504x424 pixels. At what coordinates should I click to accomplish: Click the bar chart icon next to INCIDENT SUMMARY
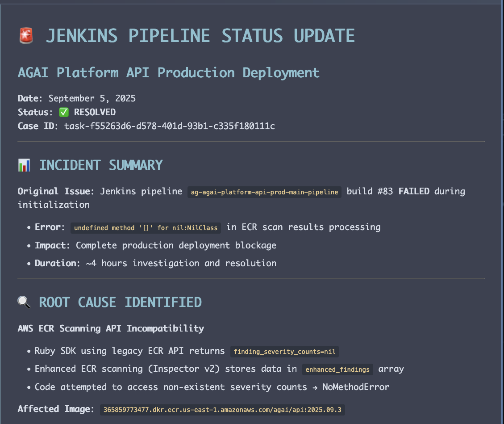pos(24,165)
